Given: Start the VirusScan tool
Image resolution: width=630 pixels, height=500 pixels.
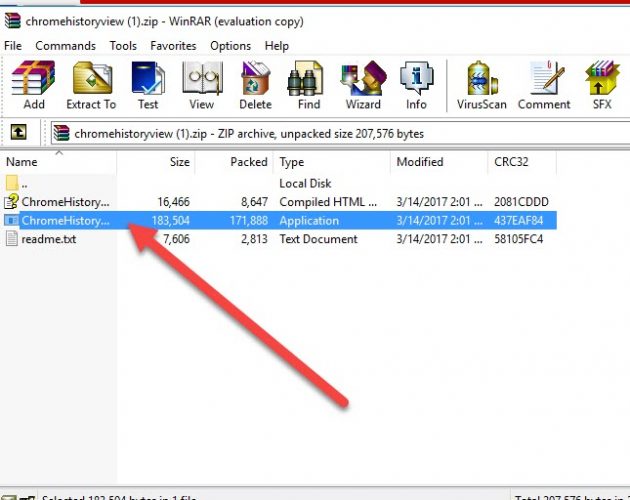Looking at the screenshot, I should click(x=481, y=85).
